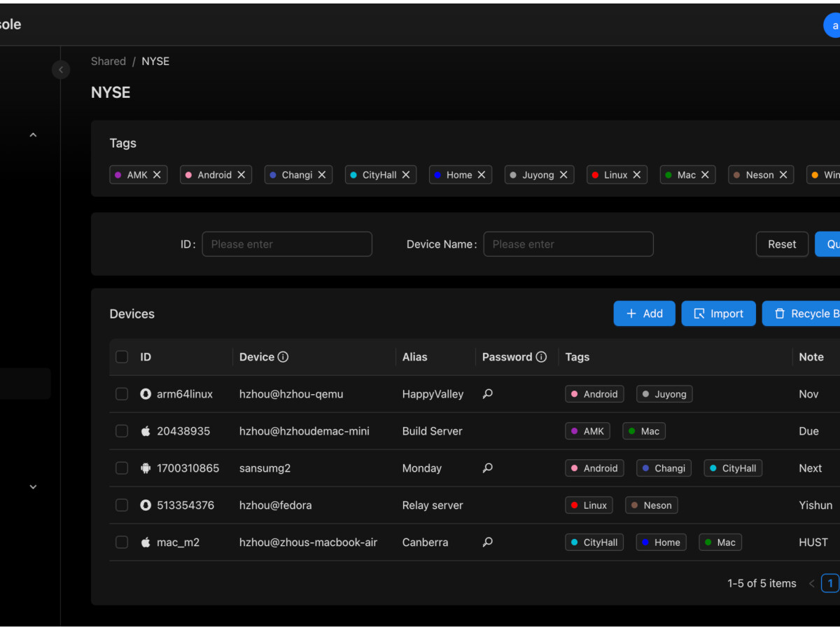This screenshot has width=840, height=630.
Task: Select the Changi tag label in the Tags panel
Action: tap(297, 175)
